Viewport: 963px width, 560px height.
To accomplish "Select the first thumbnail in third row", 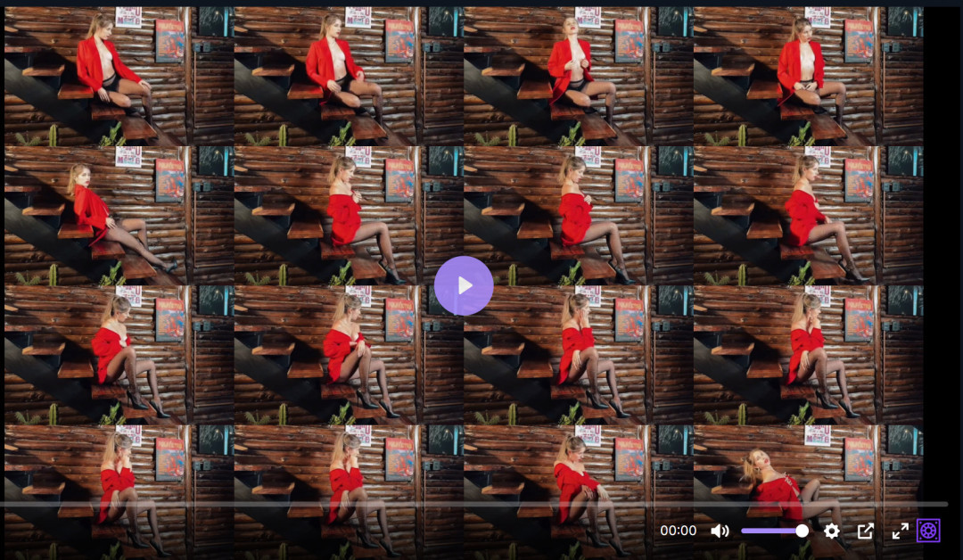I will [119, 354].
